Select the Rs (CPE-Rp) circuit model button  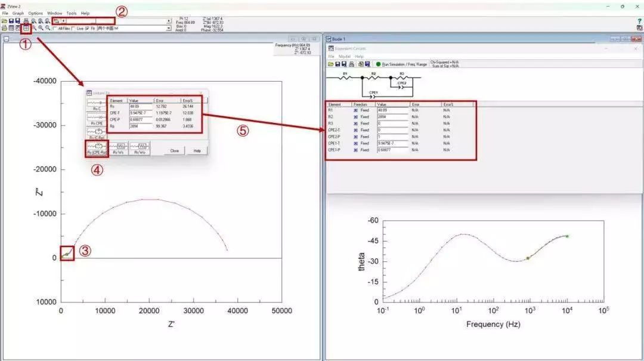97,149
